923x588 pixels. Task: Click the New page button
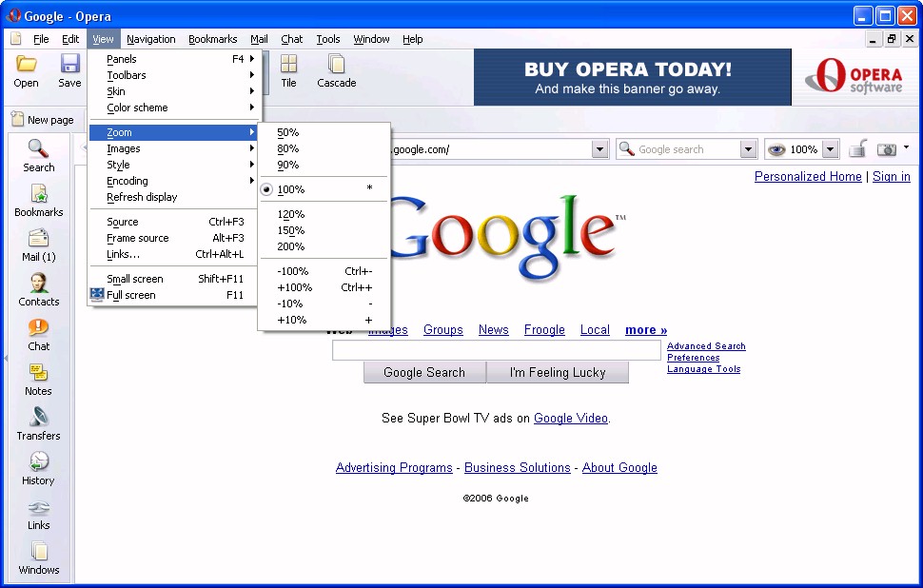[43, 120]
